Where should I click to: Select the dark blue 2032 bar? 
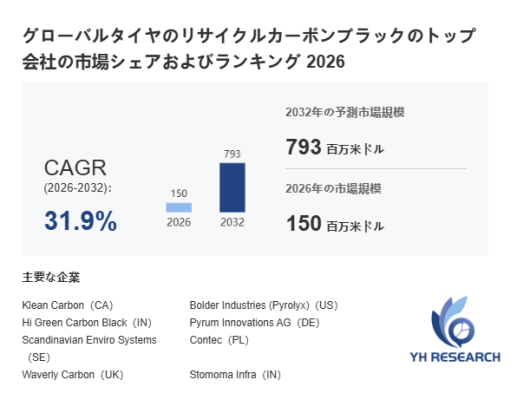(232, 187)
